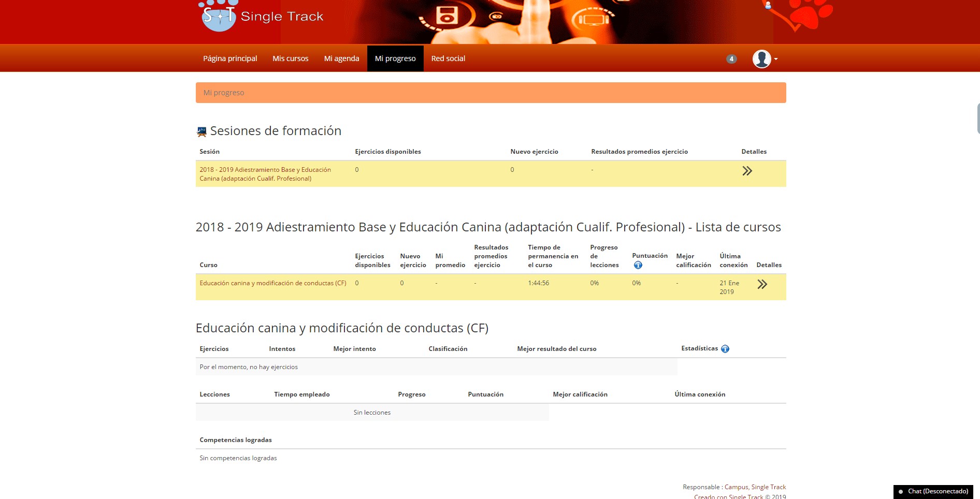Click the Puntuación info icon

coord(638,265)
